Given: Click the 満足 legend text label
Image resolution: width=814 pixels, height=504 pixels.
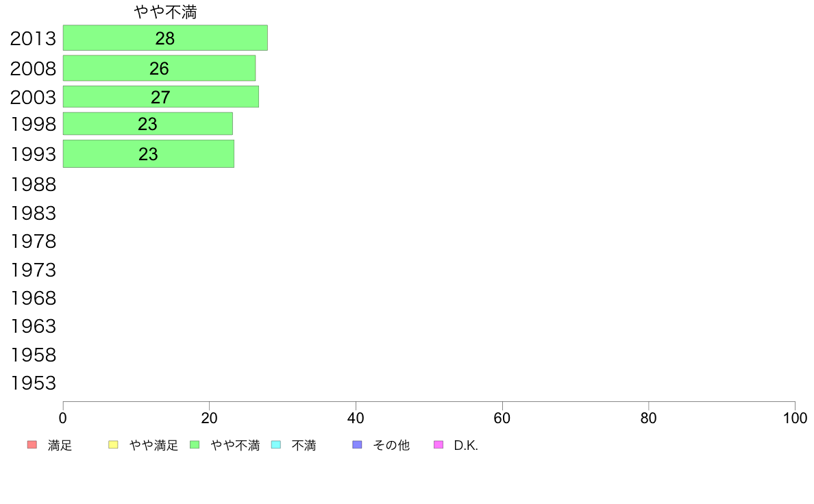Looking at the screenshot, I should pyautogui.click(x=60, y=446).
